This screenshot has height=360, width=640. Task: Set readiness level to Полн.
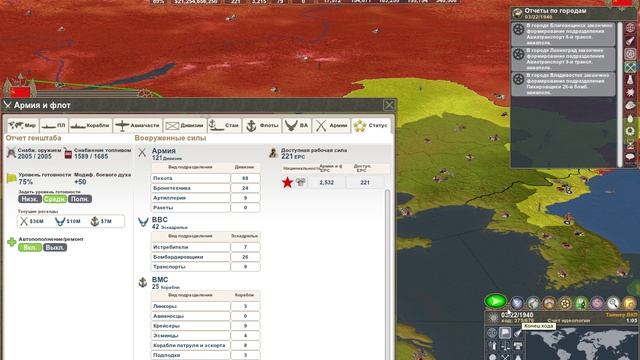point(80,199)
